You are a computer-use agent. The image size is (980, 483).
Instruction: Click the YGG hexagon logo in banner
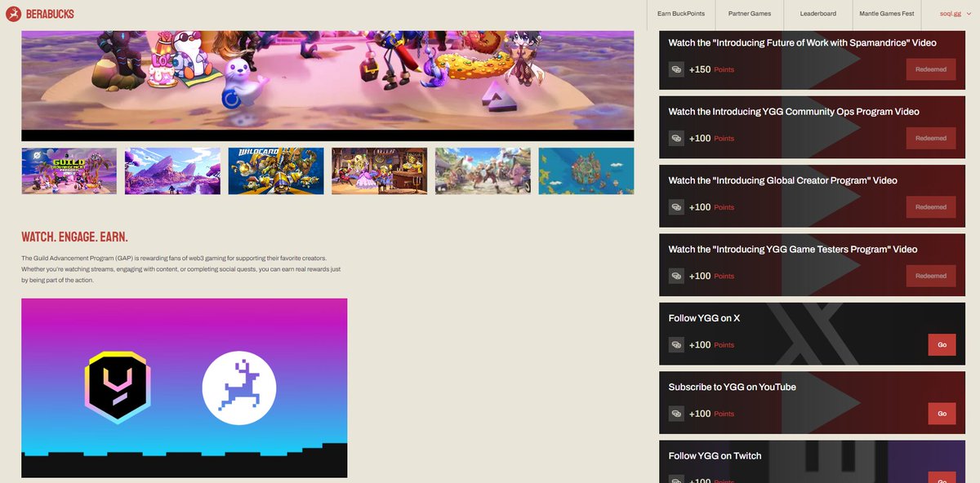tap(118, 388)
